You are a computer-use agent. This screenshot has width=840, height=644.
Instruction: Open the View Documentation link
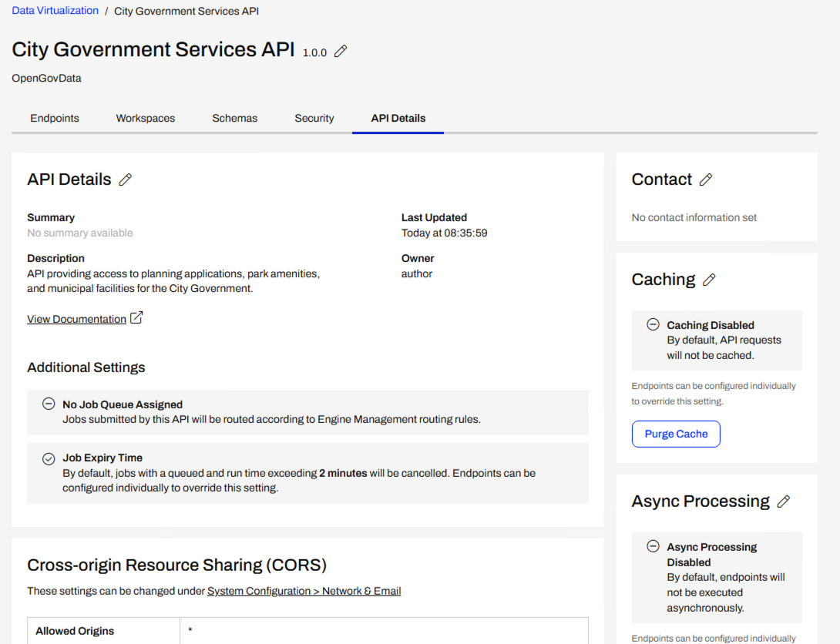pos(76,319)
